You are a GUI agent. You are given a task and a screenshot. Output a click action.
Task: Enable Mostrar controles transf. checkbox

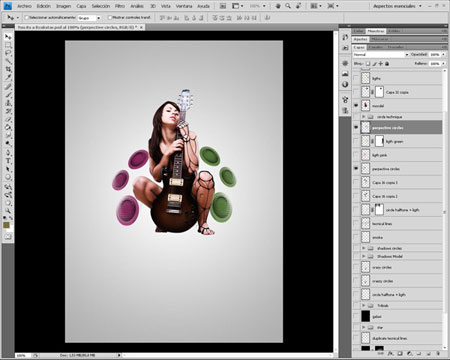[x=110, y=17]
